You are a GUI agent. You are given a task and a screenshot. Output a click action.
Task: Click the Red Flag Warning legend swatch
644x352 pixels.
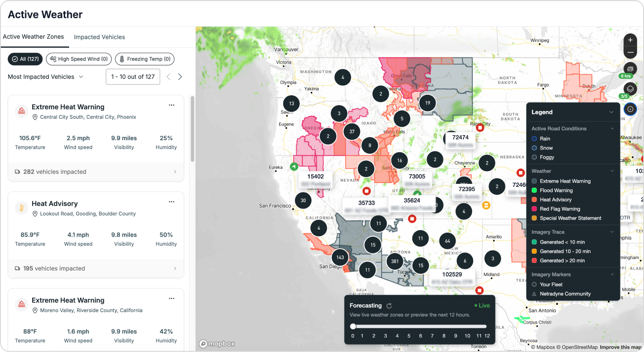click(534, 209)
